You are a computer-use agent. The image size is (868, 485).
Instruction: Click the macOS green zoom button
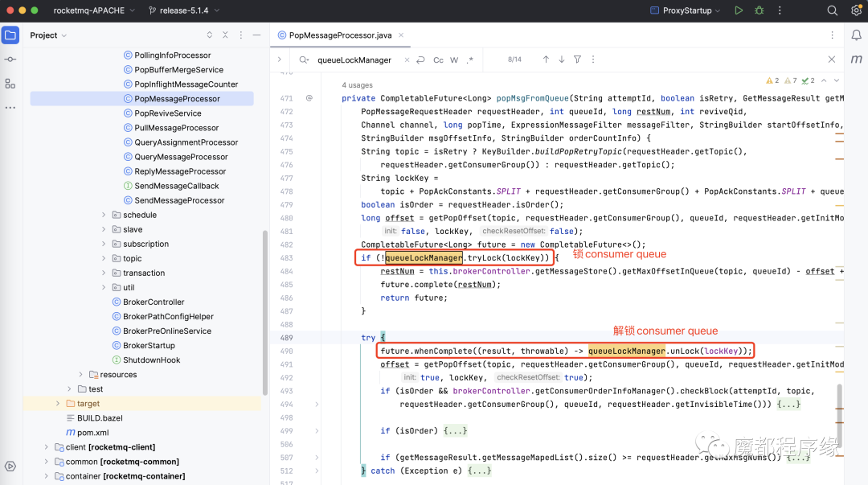click(x=35, y=10)
